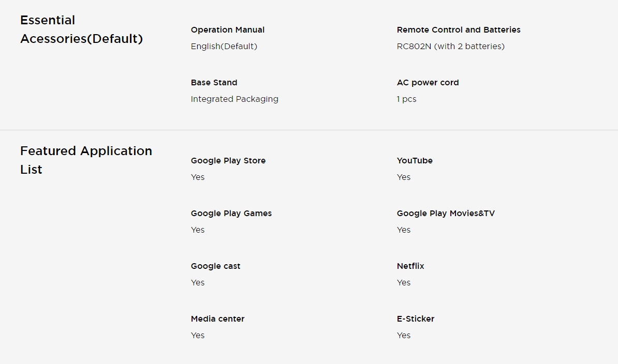Select the Remote Control and Batteries label
This screenshot has width=618, height=364.
(x=458, y=30)
